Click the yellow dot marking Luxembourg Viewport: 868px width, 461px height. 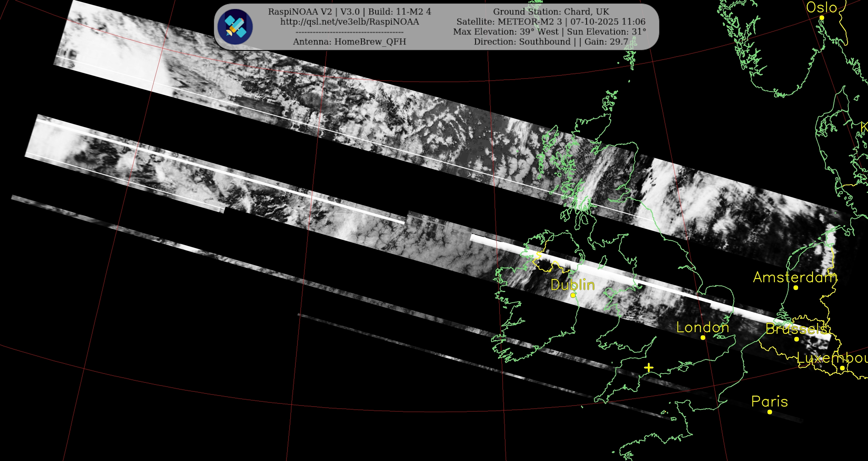842,368
